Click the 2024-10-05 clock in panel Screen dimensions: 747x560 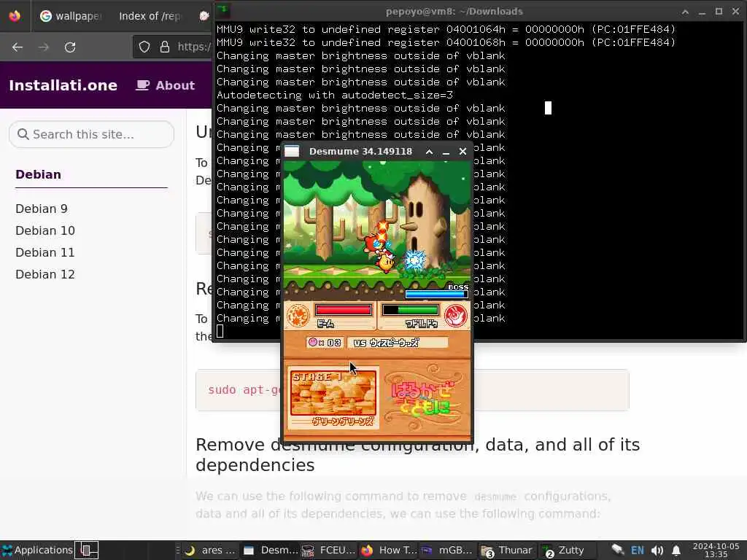pyautogui.click(x=716, y=550)
